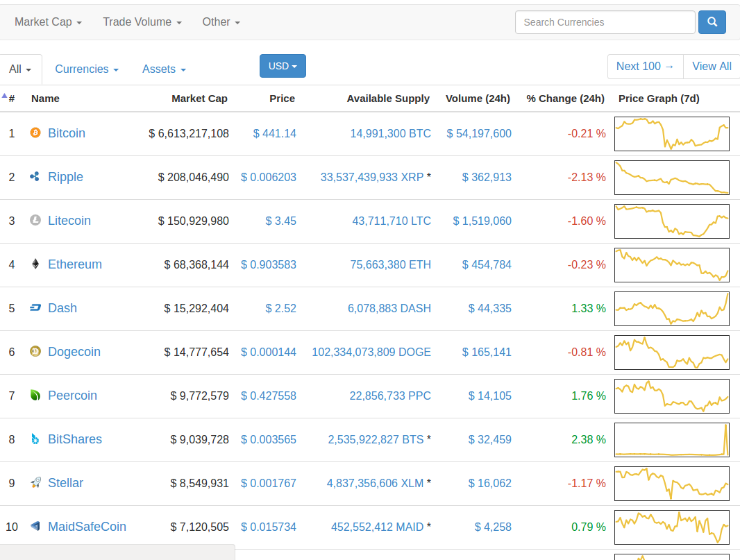
Task: Click the Ethereum diamond icon
Action: pos(35,264)
